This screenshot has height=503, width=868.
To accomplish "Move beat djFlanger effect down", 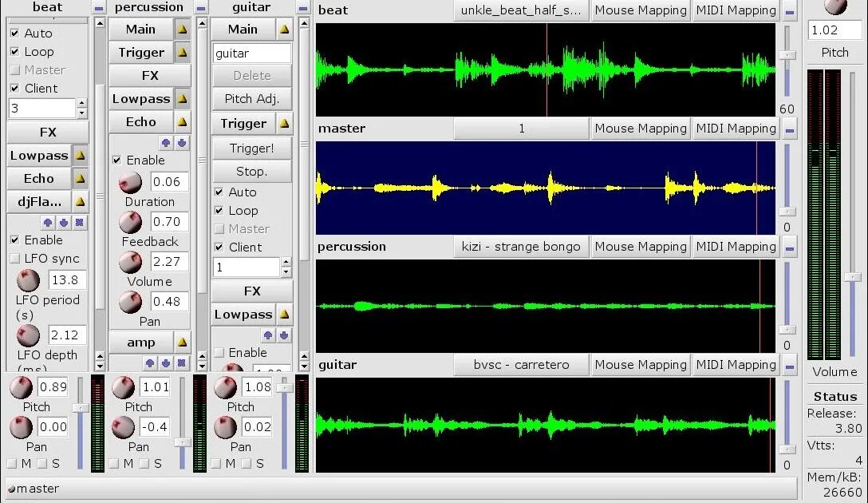I will [64, 223].
